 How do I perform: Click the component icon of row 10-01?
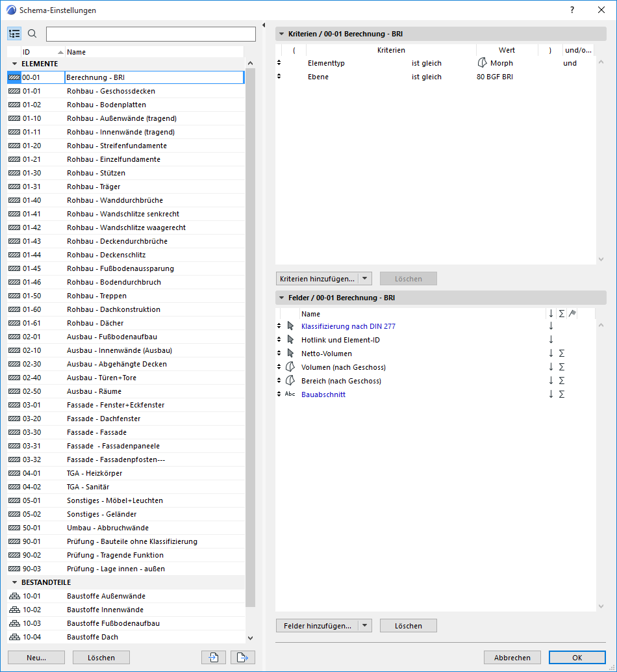coord(14,596)
